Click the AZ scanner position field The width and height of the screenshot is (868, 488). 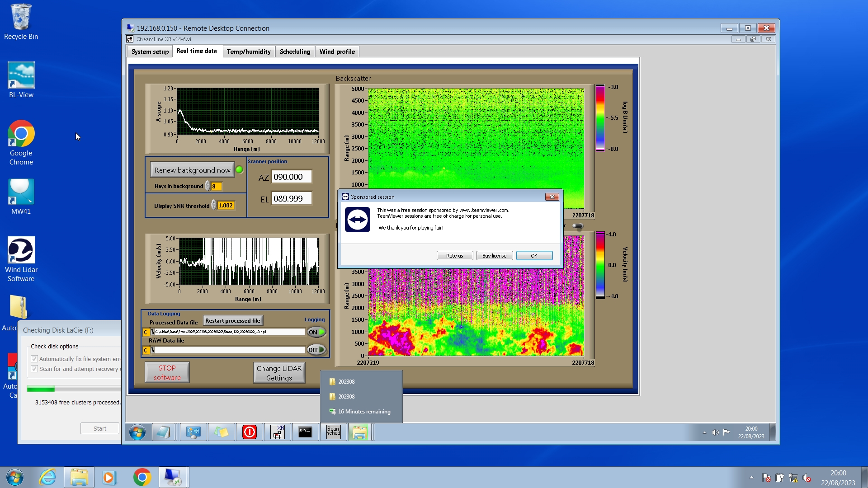point(291,177)
